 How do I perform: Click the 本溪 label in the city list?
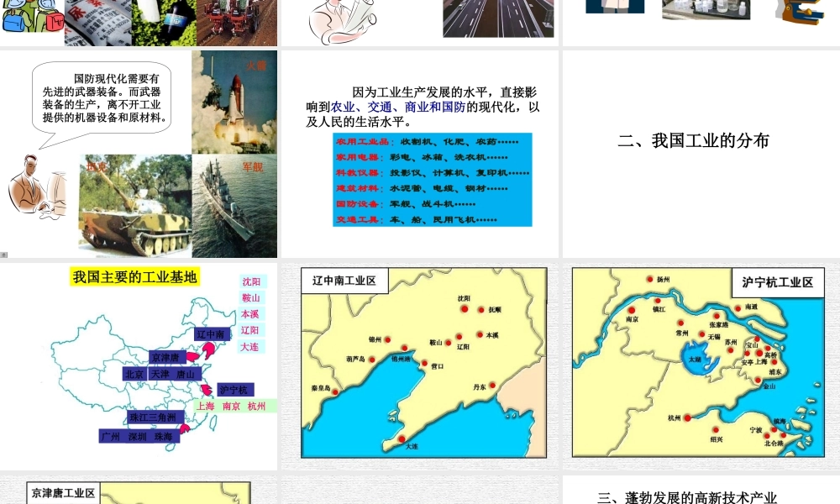tap(250, 314)
